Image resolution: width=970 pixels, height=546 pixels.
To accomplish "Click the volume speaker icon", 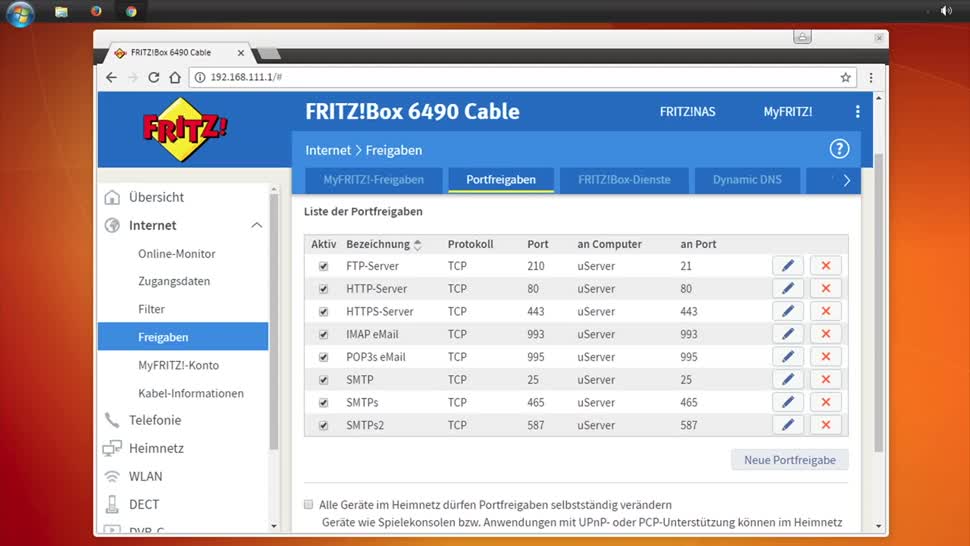I will tap(946, 11).
